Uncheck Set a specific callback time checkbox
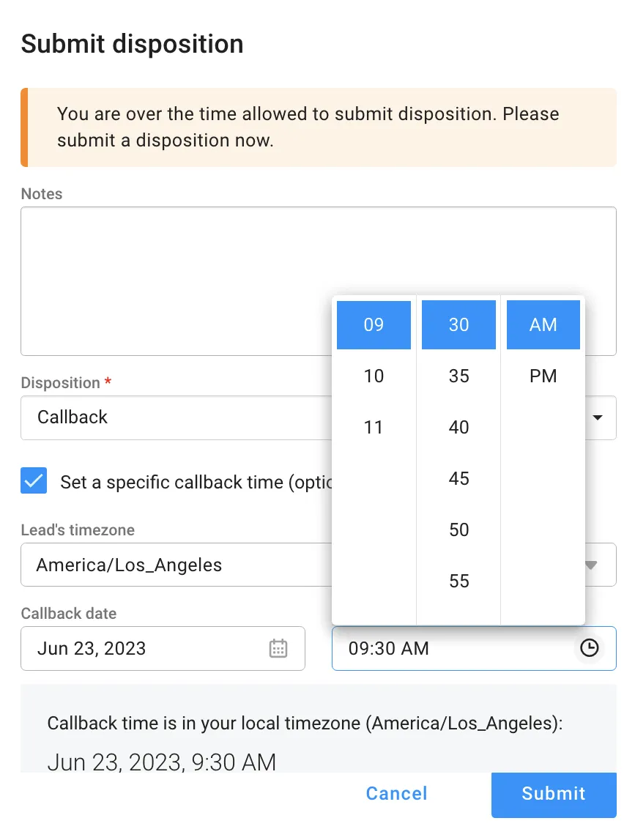Image resolution: width=635 pixels, height=840 pixels. 34,481
